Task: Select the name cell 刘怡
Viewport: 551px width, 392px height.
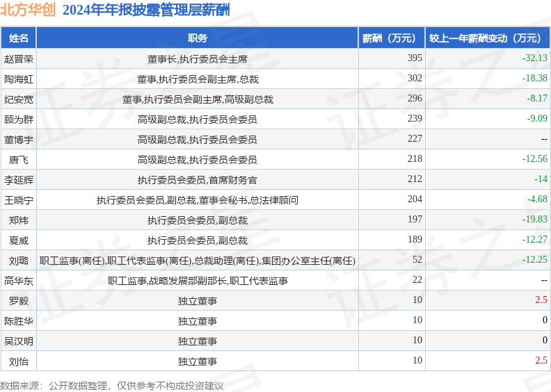Action: coord(19,361)
